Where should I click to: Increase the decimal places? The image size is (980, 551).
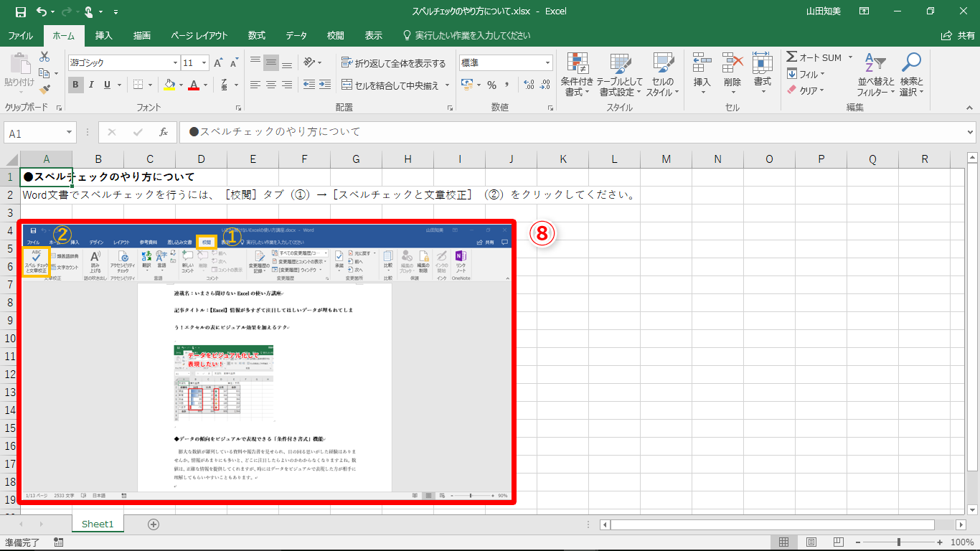pyautogui.click(x=529, y=85)
